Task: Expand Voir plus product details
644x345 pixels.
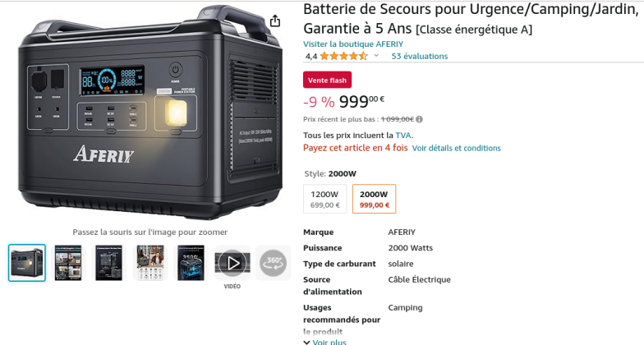Action: point(325,342)
